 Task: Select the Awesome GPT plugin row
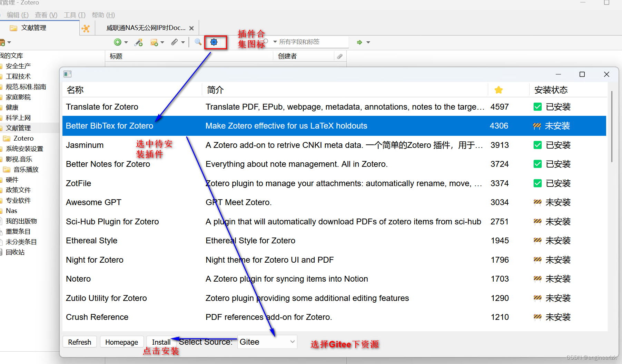pos(334,202)
